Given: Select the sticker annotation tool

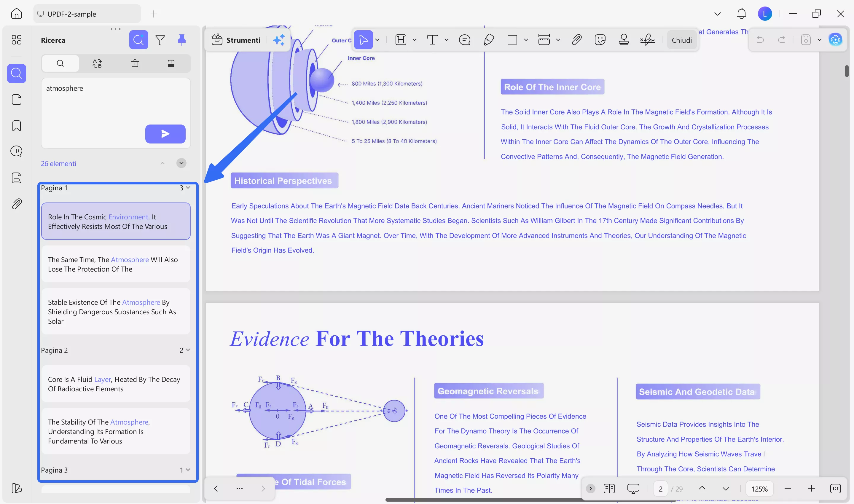Looking at the screenshot, I should [600, 40].
